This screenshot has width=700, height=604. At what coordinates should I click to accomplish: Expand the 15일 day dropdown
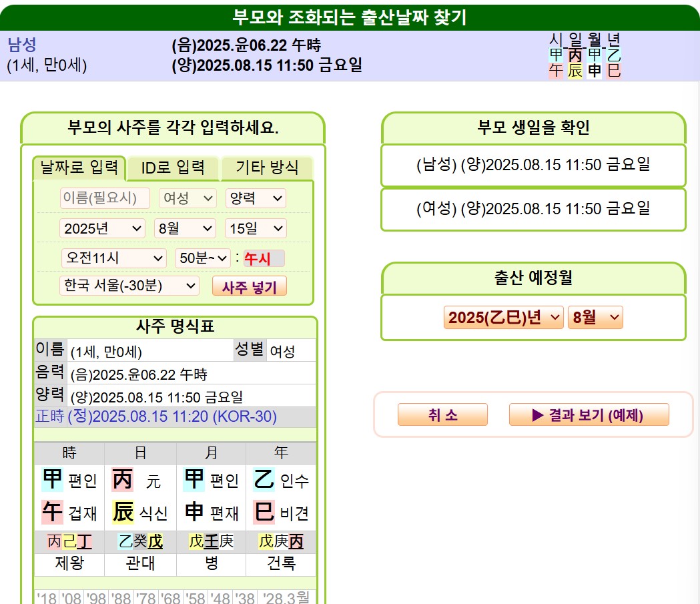point(256,228)
